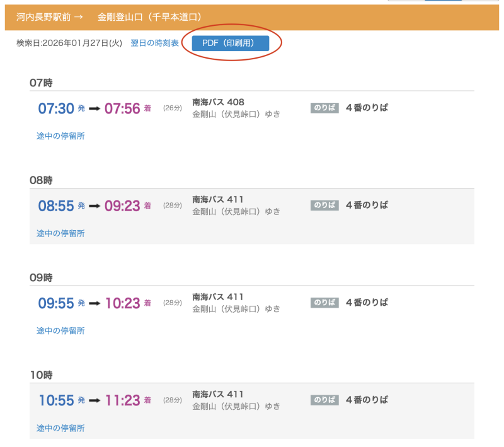
Task: Click the のりば badge in the 08:55 row
Action: [324, 205]
